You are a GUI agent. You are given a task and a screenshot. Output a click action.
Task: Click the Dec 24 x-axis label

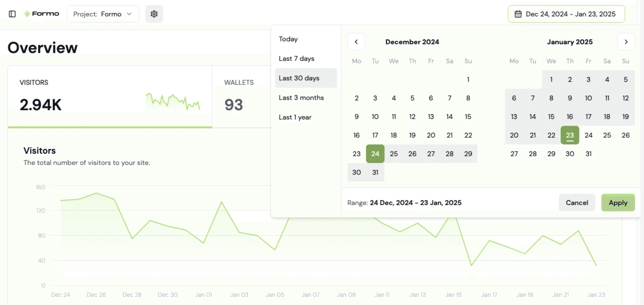point(61,295)
